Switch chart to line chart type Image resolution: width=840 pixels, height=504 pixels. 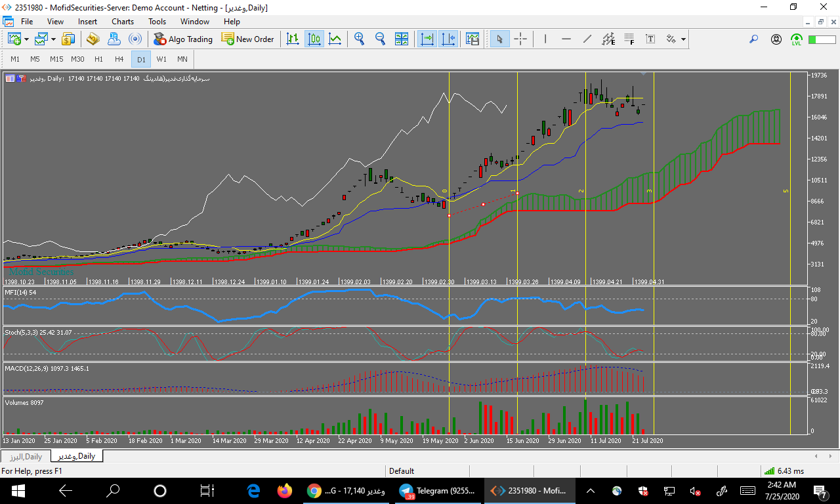(335, 39)
